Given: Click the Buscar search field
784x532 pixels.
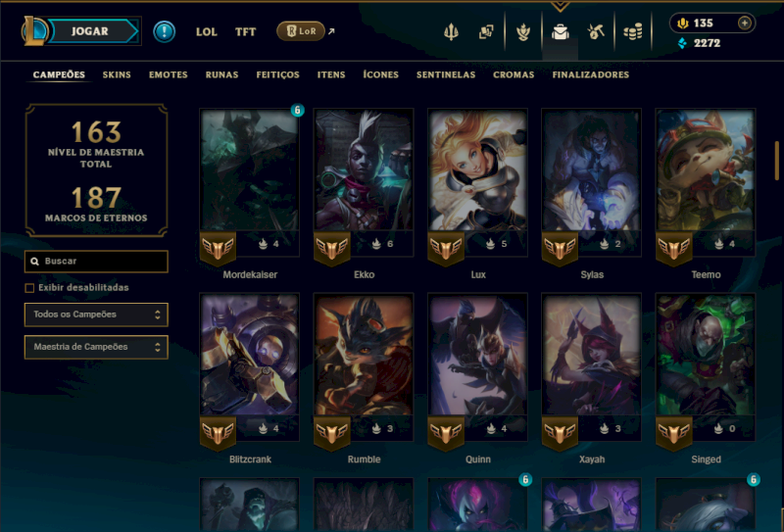Looking at the screenshot, I should [96, 262].
